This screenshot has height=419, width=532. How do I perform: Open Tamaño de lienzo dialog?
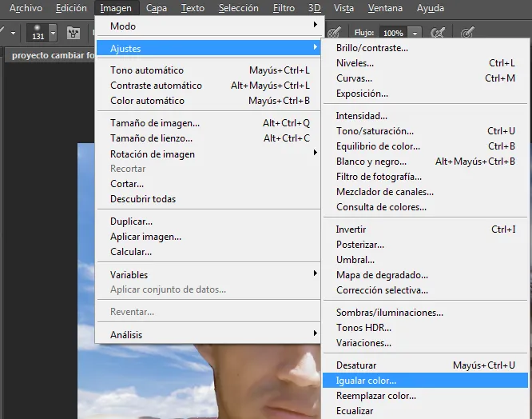click(208, 138)
